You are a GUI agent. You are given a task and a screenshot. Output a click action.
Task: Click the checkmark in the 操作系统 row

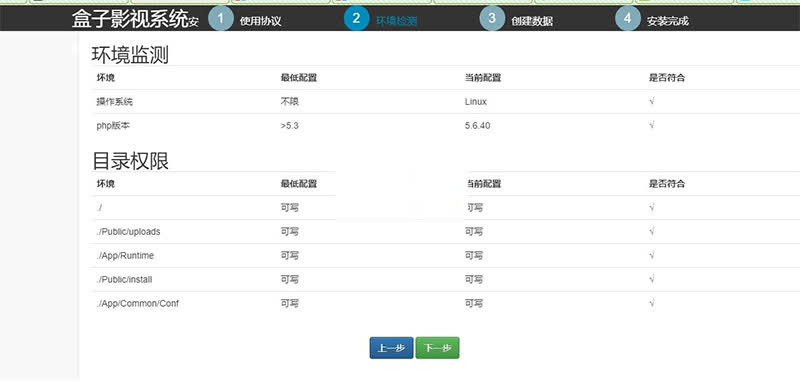pos(652,101)
